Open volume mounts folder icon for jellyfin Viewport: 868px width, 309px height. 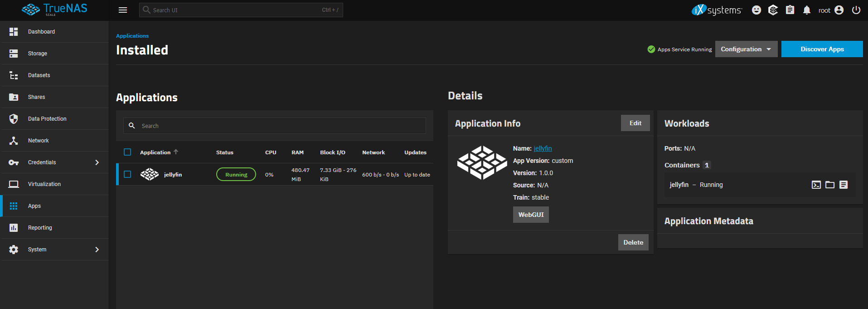830,185
